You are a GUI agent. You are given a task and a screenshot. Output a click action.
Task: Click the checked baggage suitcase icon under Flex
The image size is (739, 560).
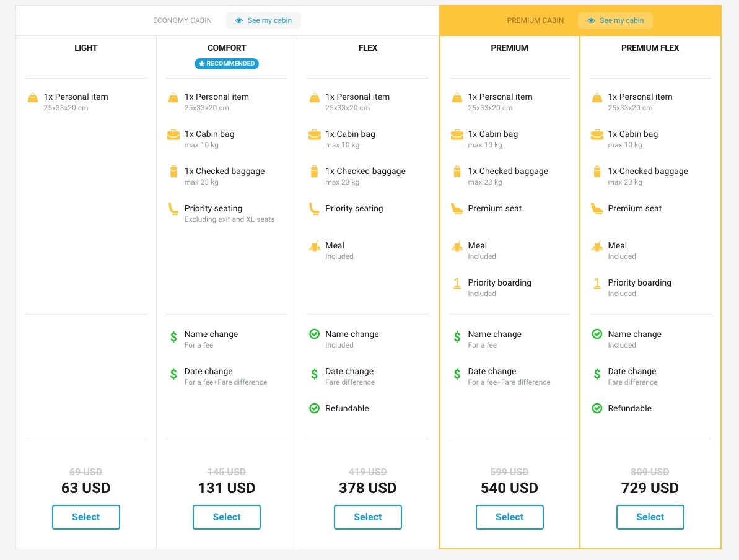(x=315, y=172)
